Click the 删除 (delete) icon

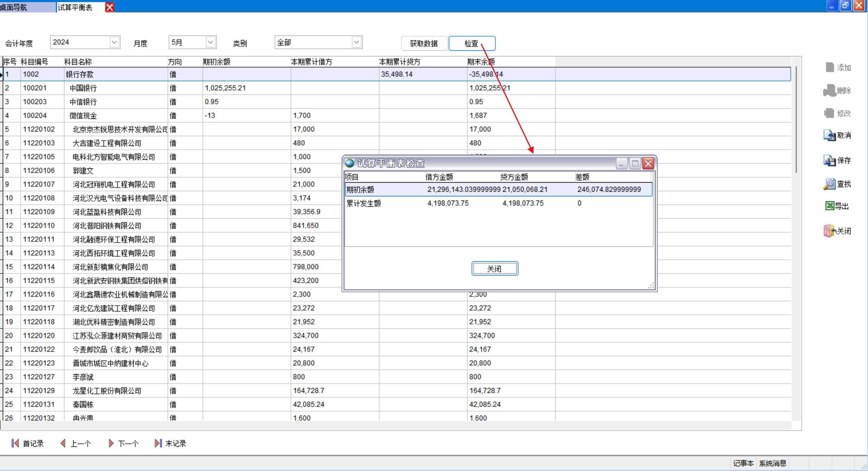[829, 91]
